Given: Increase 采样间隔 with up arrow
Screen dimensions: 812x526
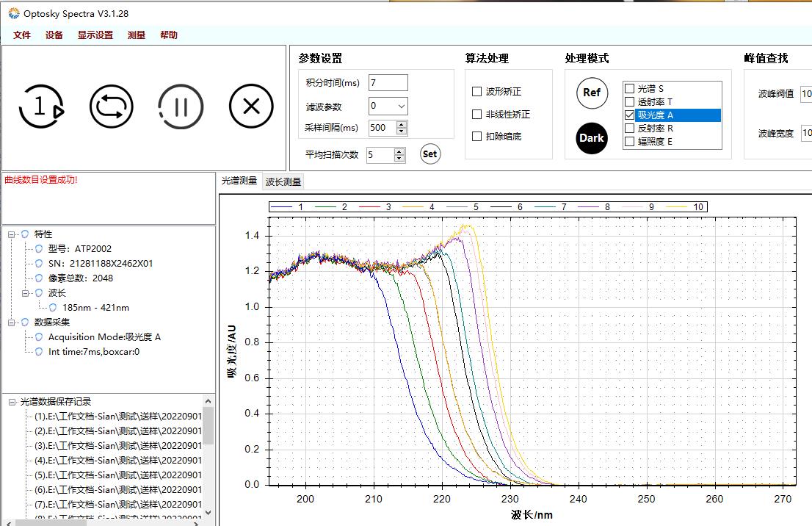Looking at the screenshot, I should tap(402, 124).
